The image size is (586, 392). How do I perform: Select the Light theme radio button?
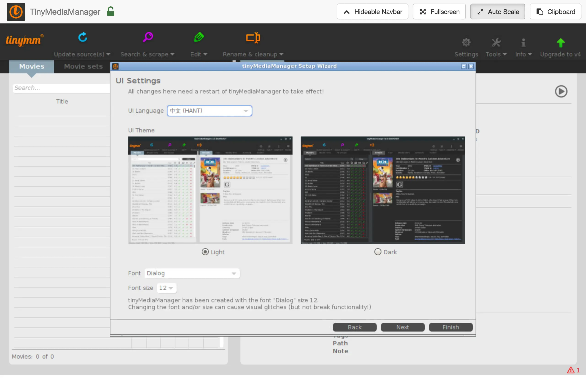tap(205, 252)
